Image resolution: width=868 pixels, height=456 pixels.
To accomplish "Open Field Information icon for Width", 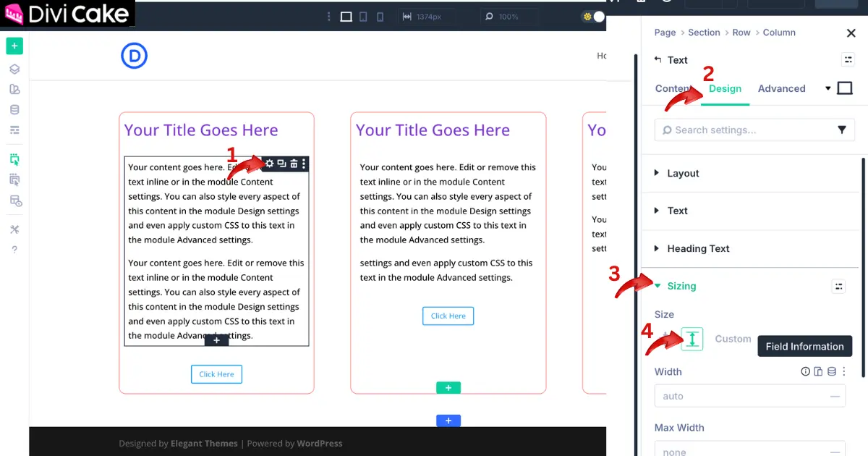I will (805, 371).
